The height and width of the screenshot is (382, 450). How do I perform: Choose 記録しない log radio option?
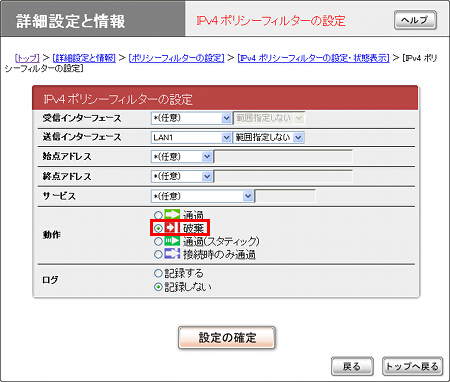pos(158,287)
